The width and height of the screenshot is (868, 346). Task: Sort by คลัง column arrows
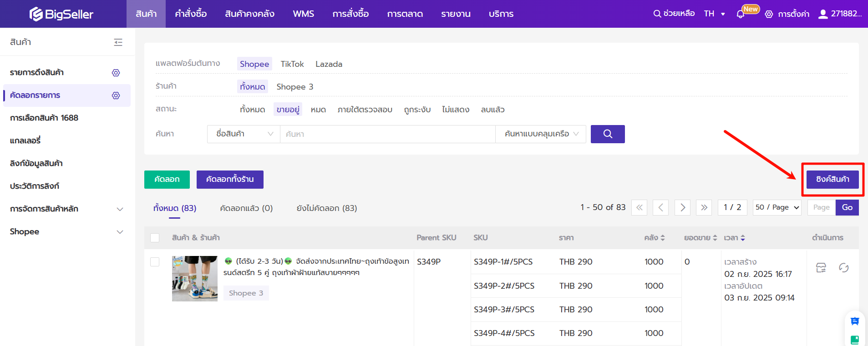click(x=663, y=238)
